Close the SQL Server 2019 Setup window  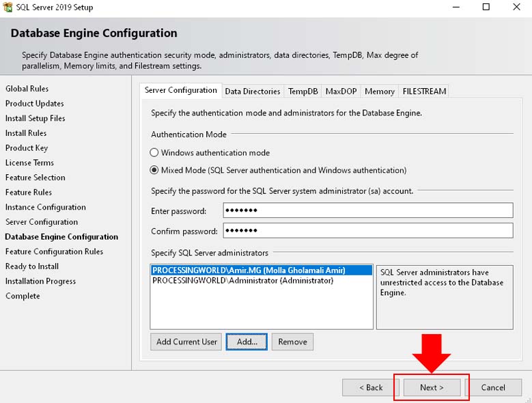point(516,7)
